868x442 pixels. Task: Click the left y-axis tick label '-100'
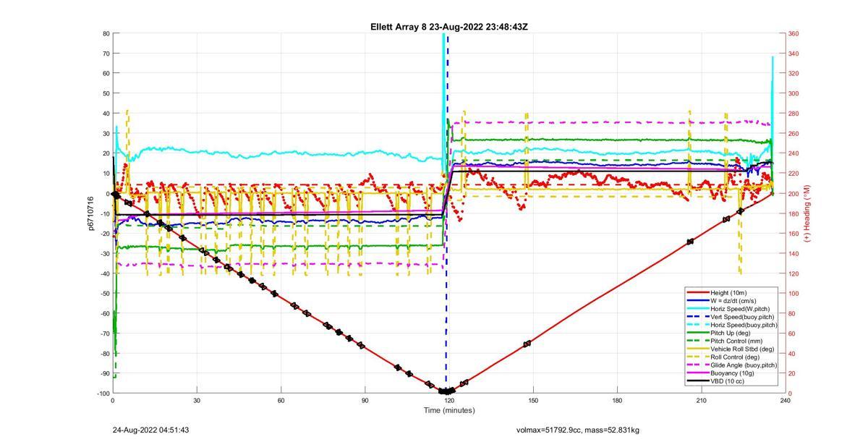(x=103, y=393)
